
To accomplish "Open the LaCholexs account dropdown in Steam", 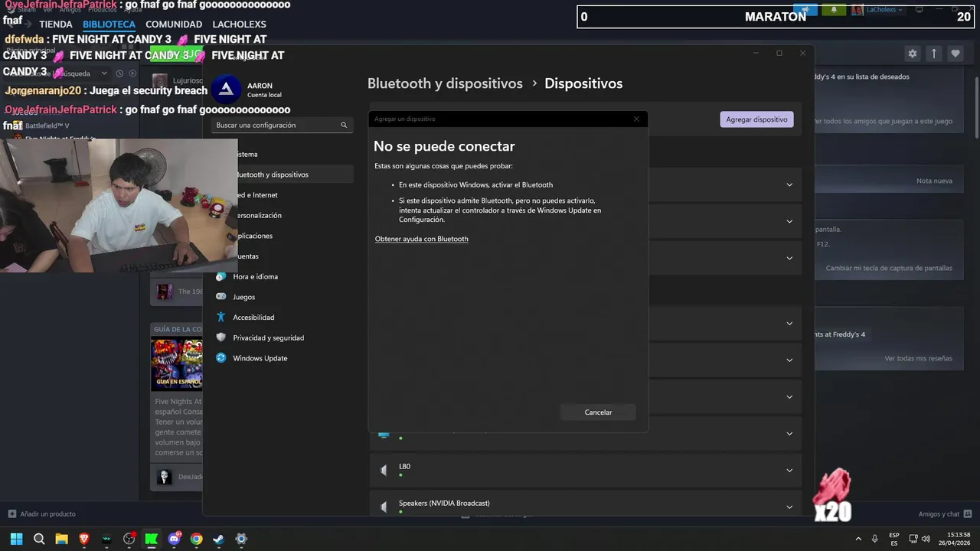I will 883,10.
